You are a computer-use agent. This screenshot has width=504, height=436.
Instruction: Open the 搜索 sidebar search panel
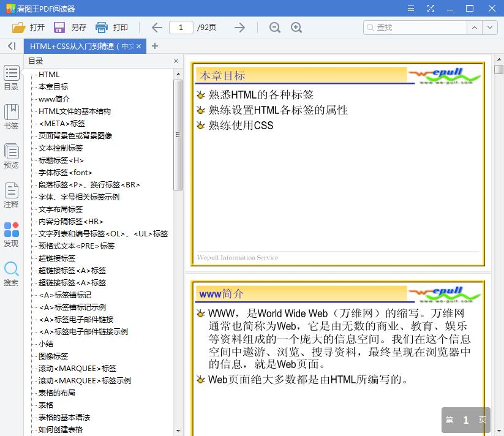click(x=11, y=271)
